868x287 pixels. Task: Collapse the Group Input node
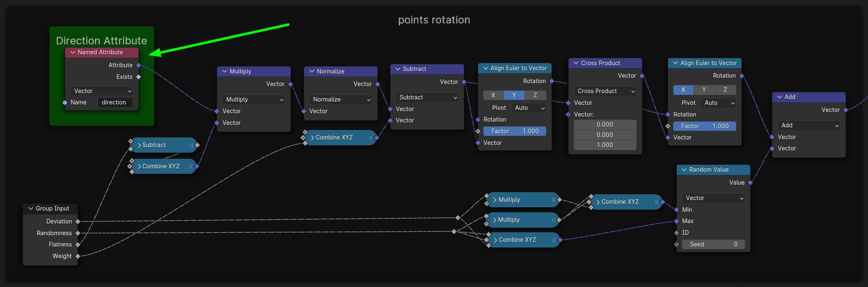[x=30, y=208]
